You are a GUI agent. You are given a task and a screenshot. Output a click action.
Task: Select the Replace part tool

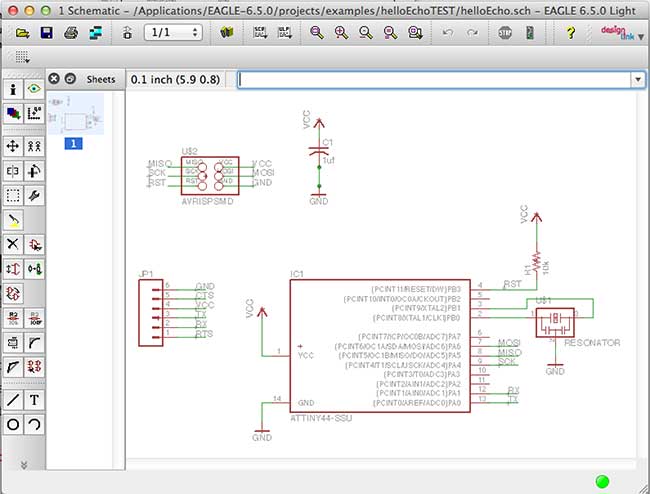13,293
